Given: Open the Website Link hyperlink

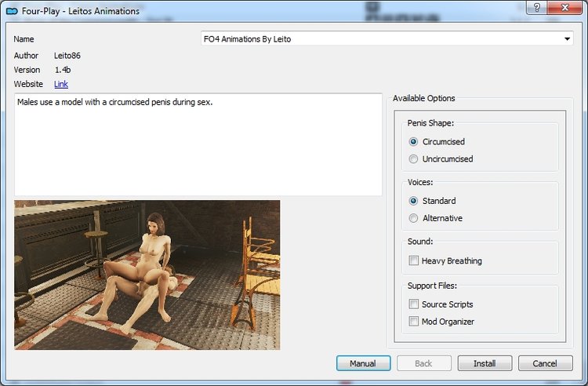Looking at the screenshot, I should (x=60, y=84).
